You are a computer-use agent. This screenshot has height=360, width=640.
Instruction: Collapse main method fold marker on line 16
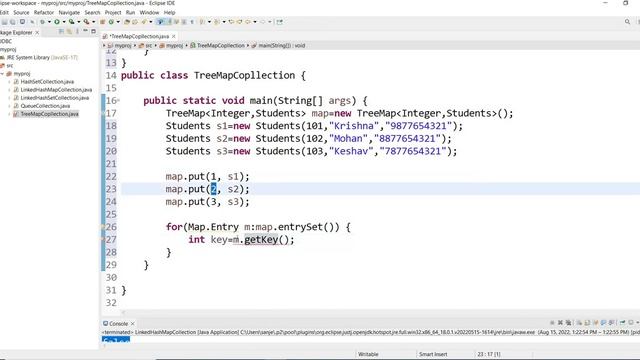[118, 100]
